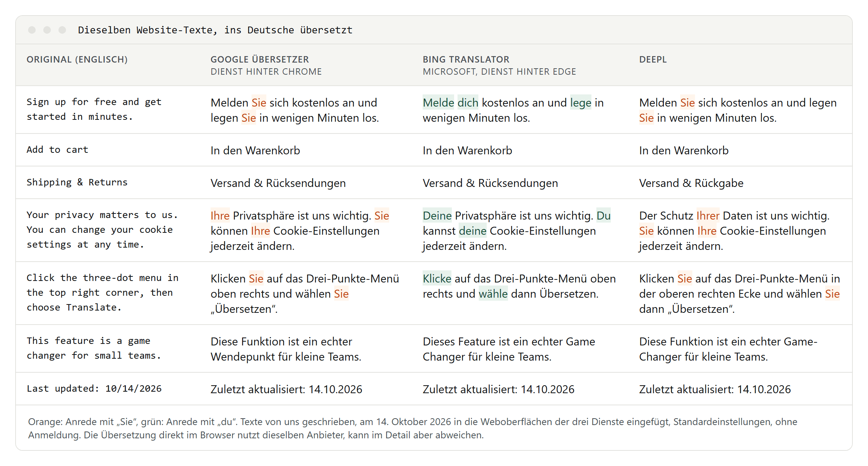Click the 'DIENST HINTER CHROME' subheading
Viewport: 868px width, 466px height.
coord(266,72)
